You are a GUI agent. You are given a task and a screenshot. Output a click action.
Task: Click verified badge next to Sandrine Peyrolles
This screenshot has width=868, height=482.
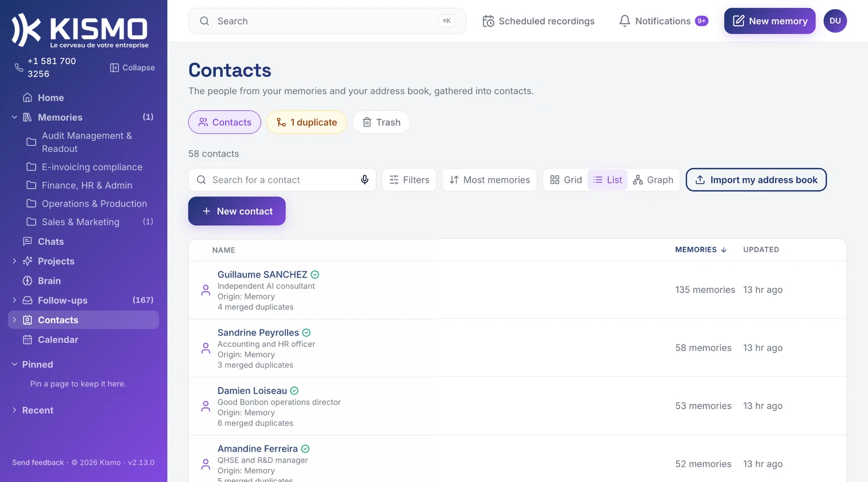tap(307, 333)
